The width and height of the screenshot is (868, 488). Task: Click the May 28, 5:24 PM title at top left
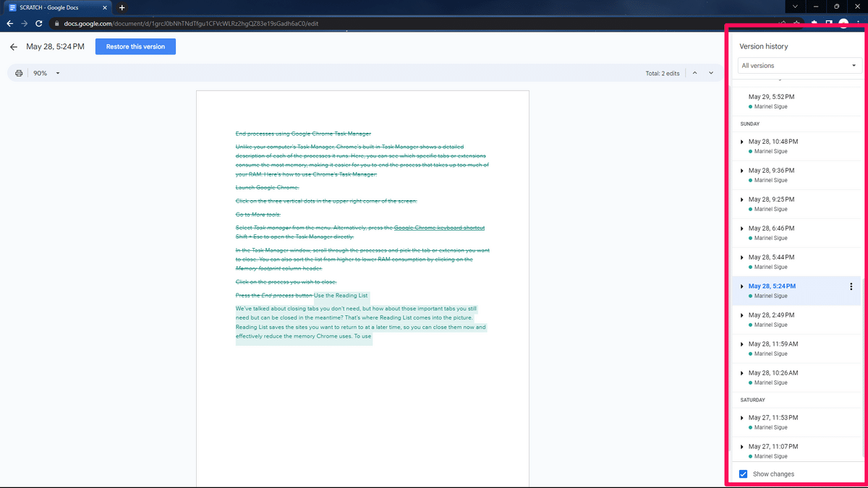[55, 47]
